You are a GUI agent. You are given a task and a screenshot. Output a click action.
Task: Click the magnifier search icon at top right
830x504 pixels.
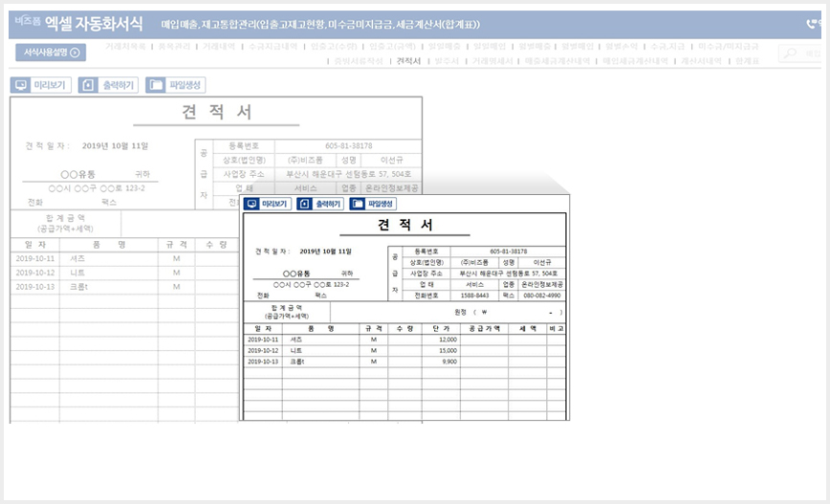coord(790,54)
